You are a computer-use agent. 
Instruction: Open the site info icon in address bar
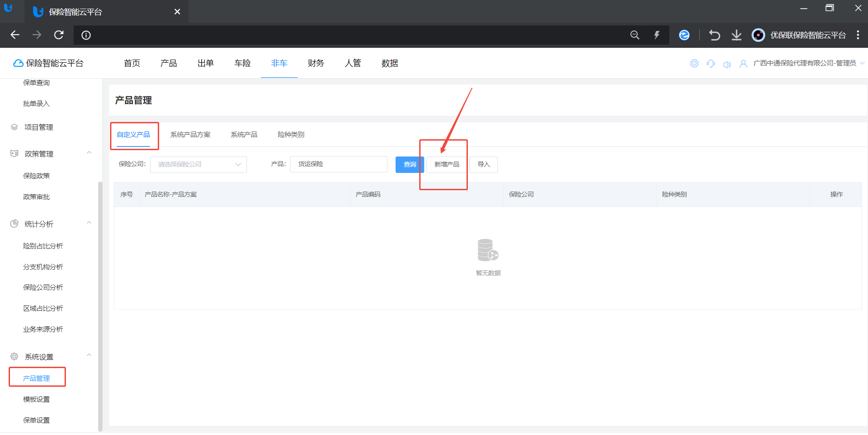pos(86,35)
